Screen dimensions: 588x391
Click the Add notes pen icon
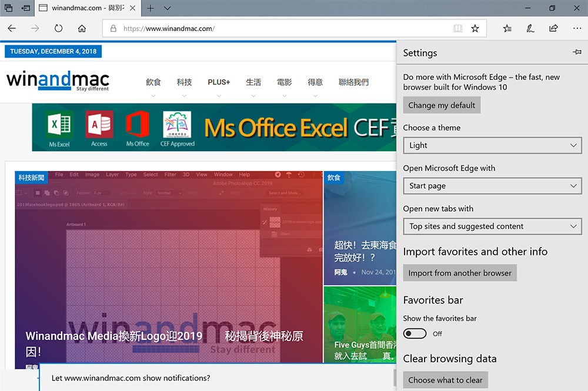pyautogui.click(x=530, y=28)
